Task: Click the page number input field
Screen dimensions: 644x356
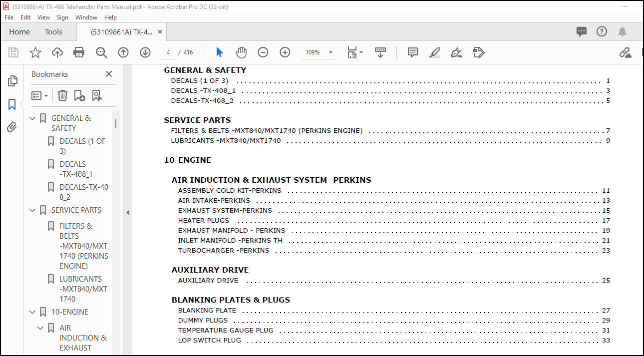Action: click(168, 52)
